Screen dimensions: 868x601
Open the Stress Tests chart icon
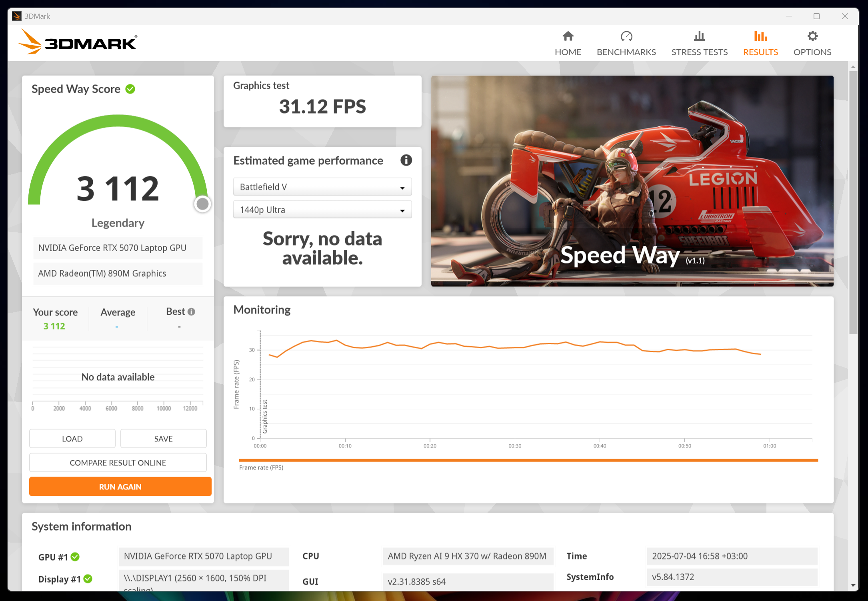[x=699, y=36]
